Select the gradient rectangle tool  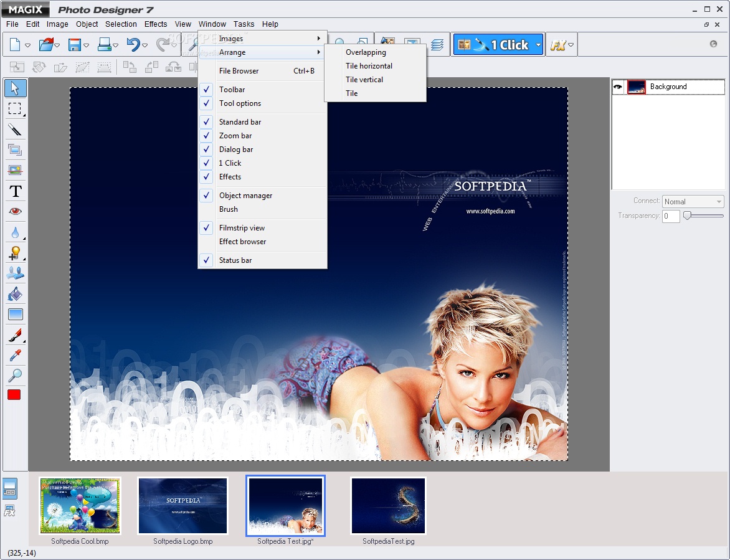[x=15, y=314]
